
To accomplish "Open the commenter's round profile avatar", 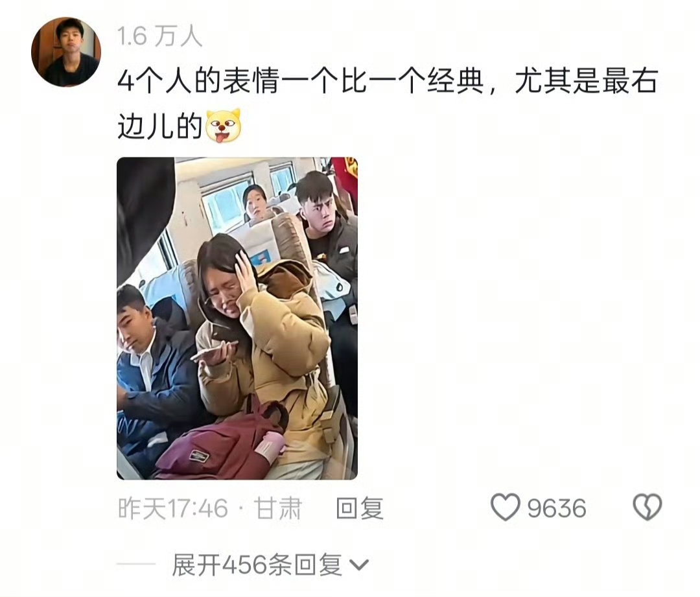I will click(66, 52).
